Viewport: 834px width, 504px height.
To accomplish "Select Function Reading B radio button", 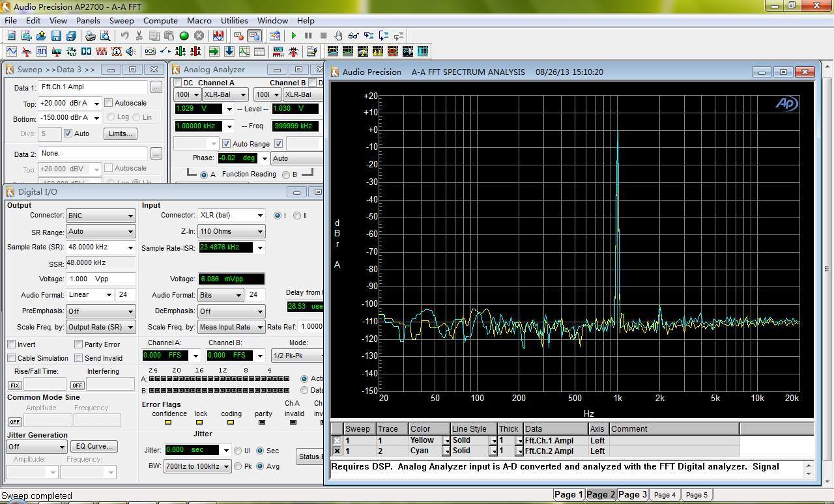I will [286, 175].
